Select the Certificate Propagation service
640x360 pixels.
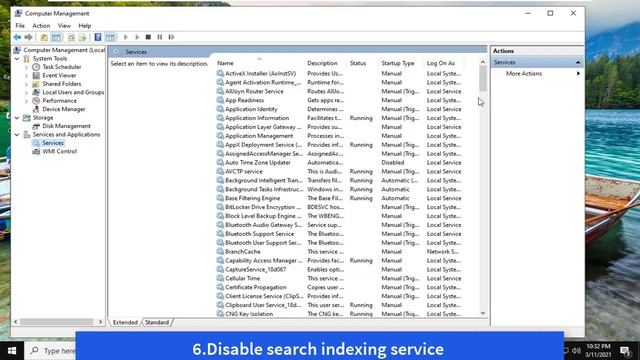pos(256,287)
